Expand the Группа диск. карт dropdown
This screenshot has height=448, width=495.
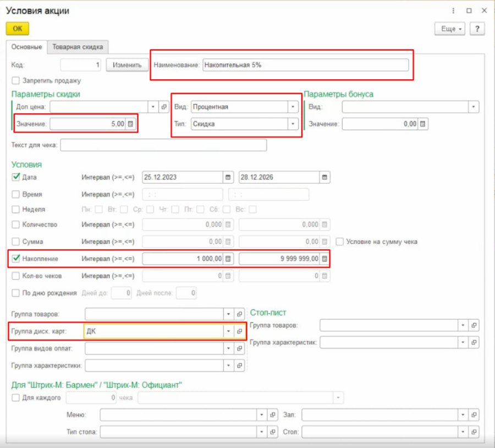229,331
